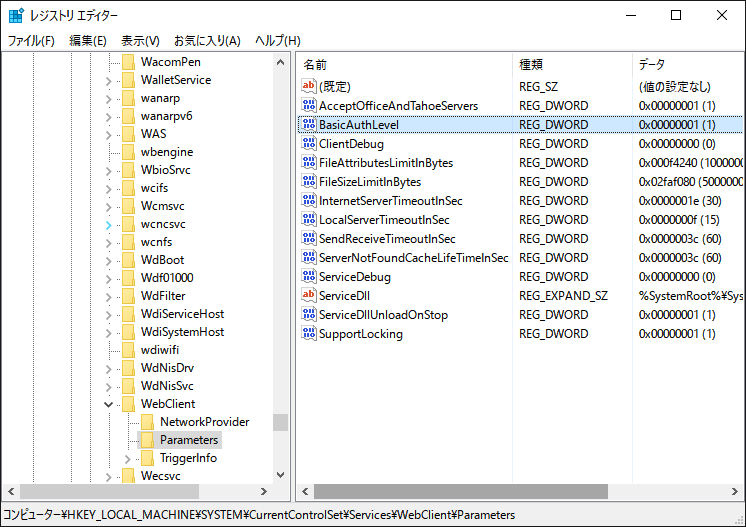The width and height of the screenshot is (746, 527).
Task: Click the NetworkProvider folder icon
Action: point(147,422)
